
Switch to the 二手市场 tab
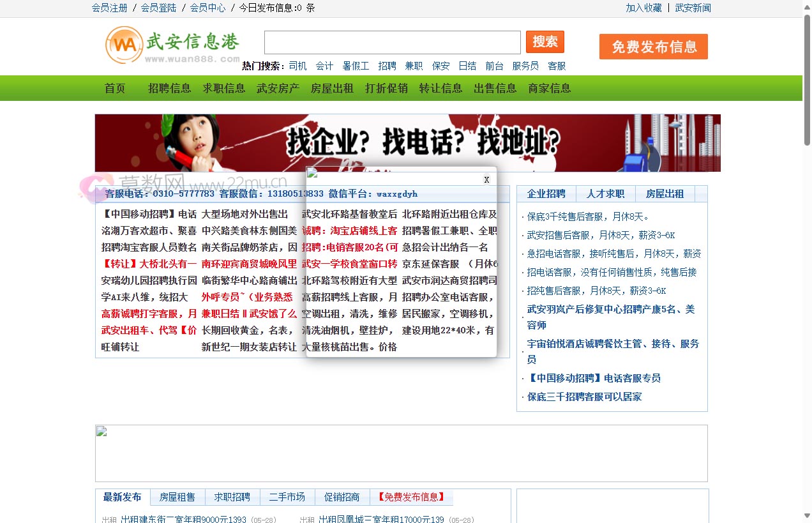(287, 497)
